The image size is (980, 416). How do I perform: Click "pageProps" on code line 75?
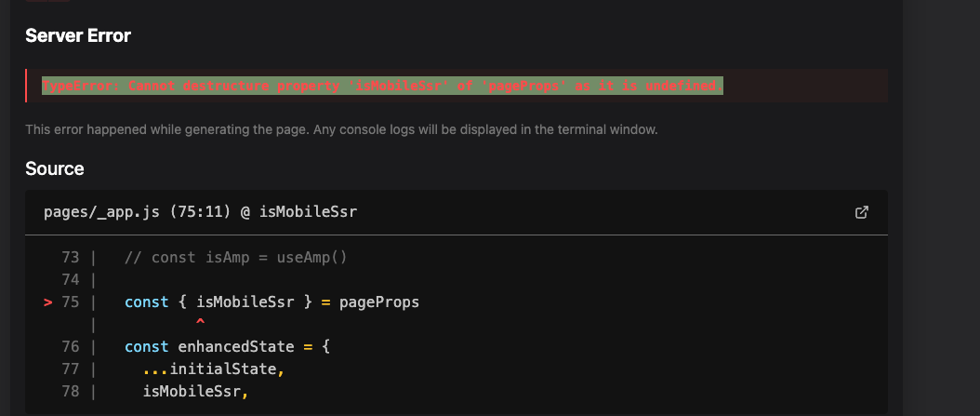(x=379, y=302)
